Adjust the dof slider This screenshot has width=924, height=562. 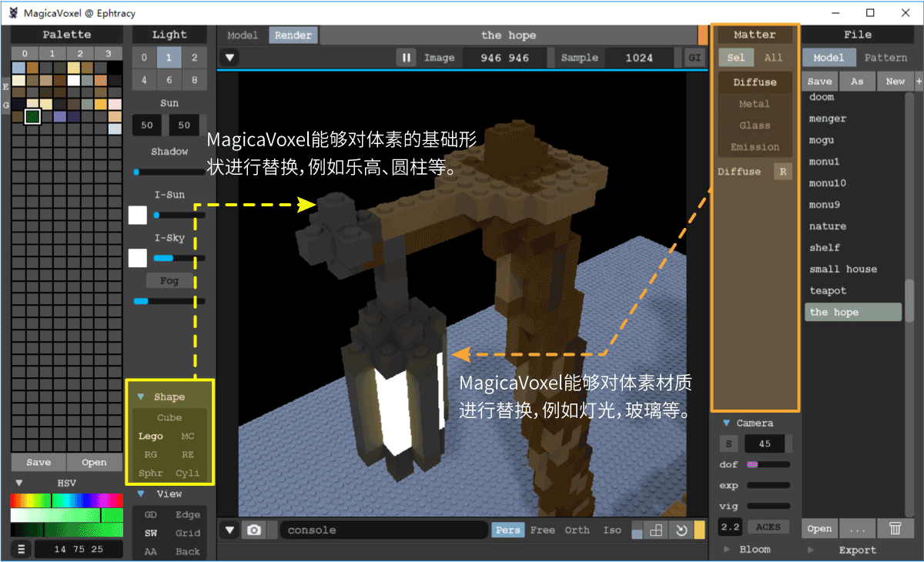coord(768,465)
